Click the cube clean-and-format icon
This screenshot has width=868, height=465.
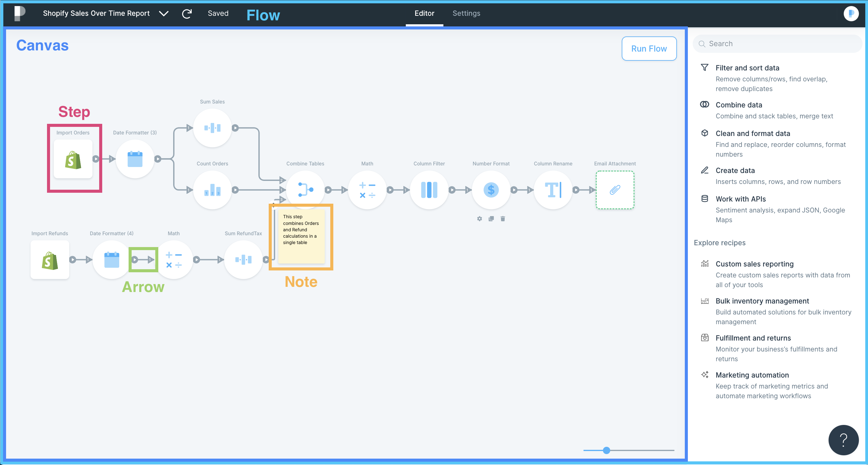(x=705, y=133)
